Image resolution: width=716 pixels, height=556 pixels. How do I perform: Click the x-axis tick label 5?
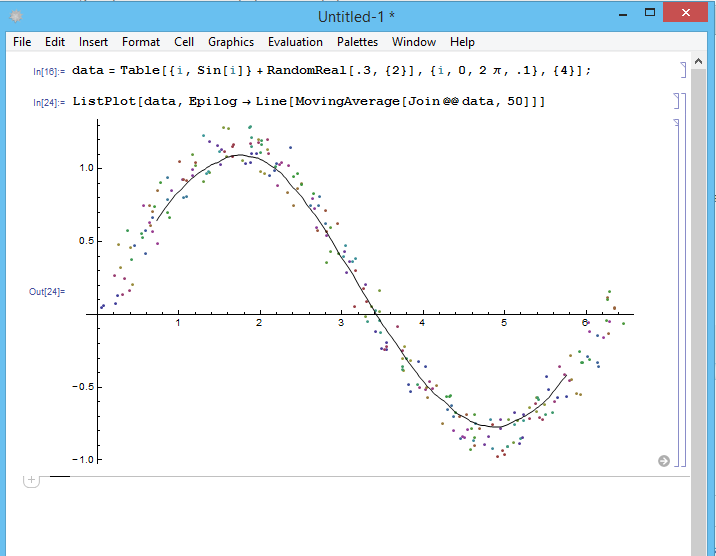point(504,323)
